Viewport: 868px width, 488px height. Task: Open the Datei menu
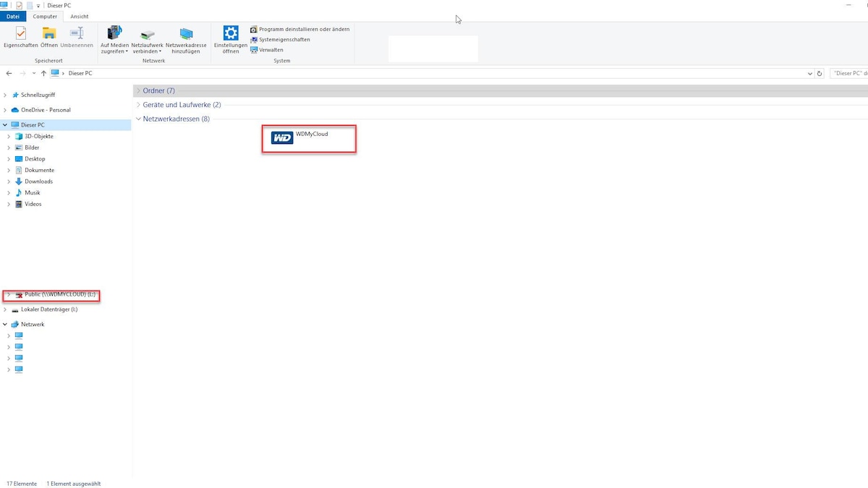tap(12, 16)
